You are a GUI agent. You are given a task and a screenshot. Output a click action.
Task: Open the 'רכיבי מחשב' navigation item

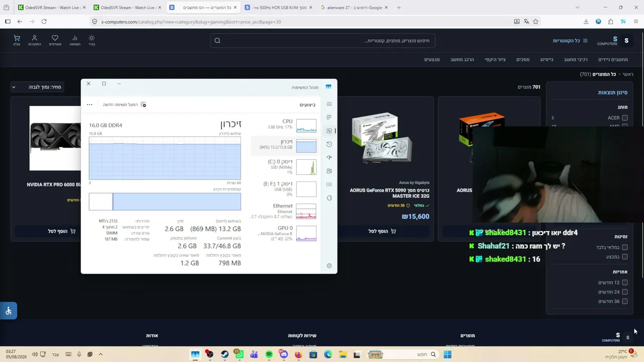tap(576, 59)
